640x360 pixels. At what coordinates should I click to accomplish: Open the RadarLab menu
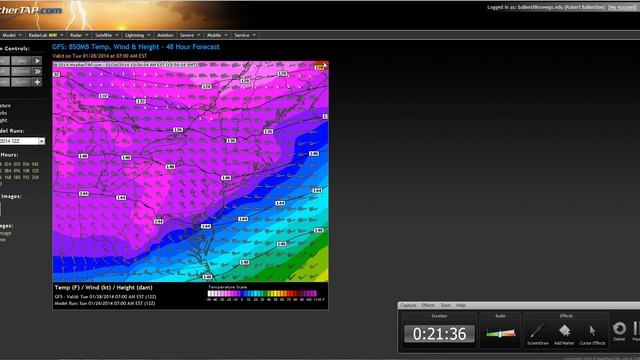(45, 35)
